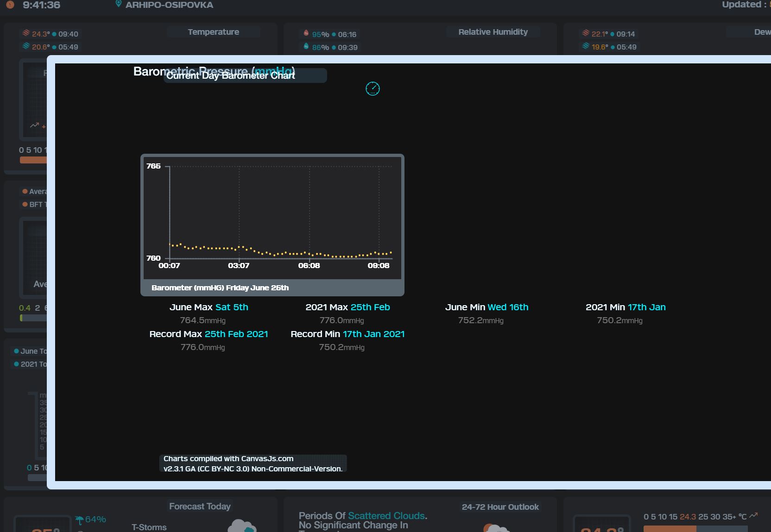Screen dimensions: 771x532
Task: Click the 03:07 x-axis time label
Action: (239, 265)
